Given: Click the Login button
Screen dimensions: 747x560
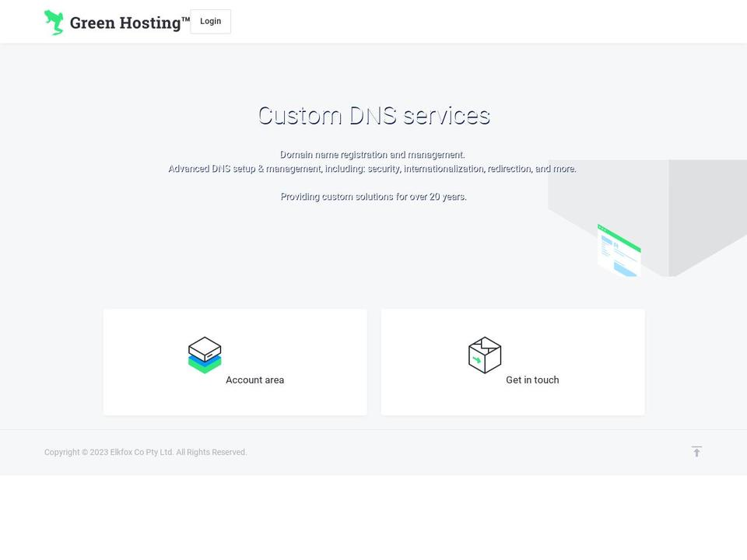Looking at the screenshot, I should tap(211, 22).
